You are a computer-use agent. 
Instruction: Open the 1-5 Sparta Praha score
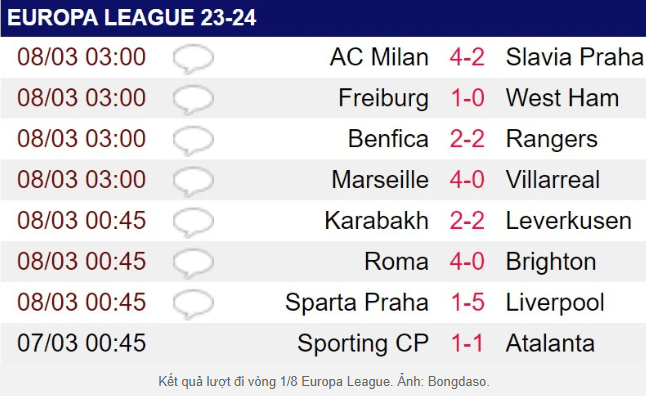point(467,302)
